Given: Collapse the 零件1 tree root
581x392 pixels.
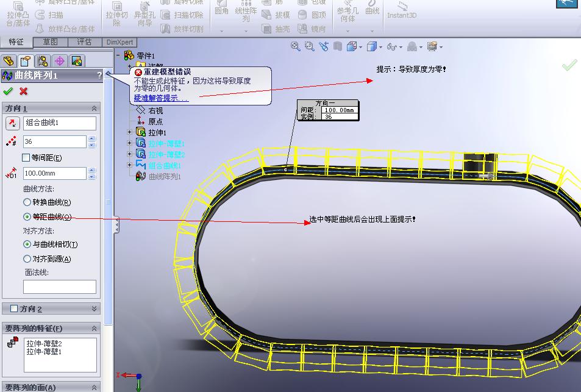Looking at the screenshot, I should point(118,55).
